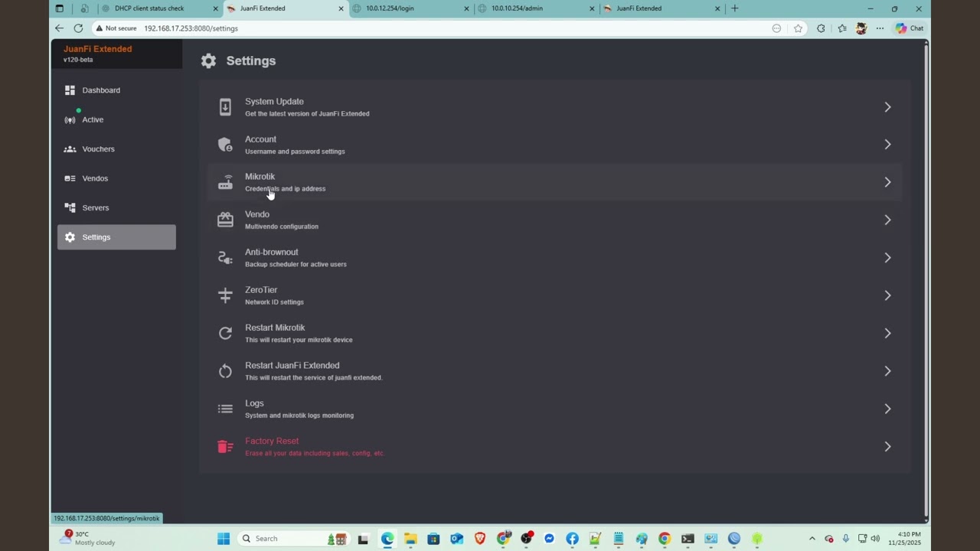980x551 pixels.
Task: Reload the page with the refresh button
Action: click(x=78, y=28)
